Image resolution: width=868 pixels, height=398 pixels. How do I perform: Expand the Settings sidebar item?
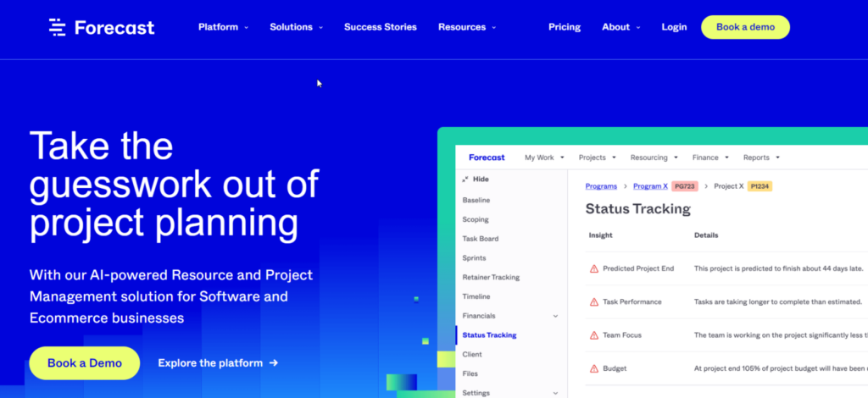(555, 393)
